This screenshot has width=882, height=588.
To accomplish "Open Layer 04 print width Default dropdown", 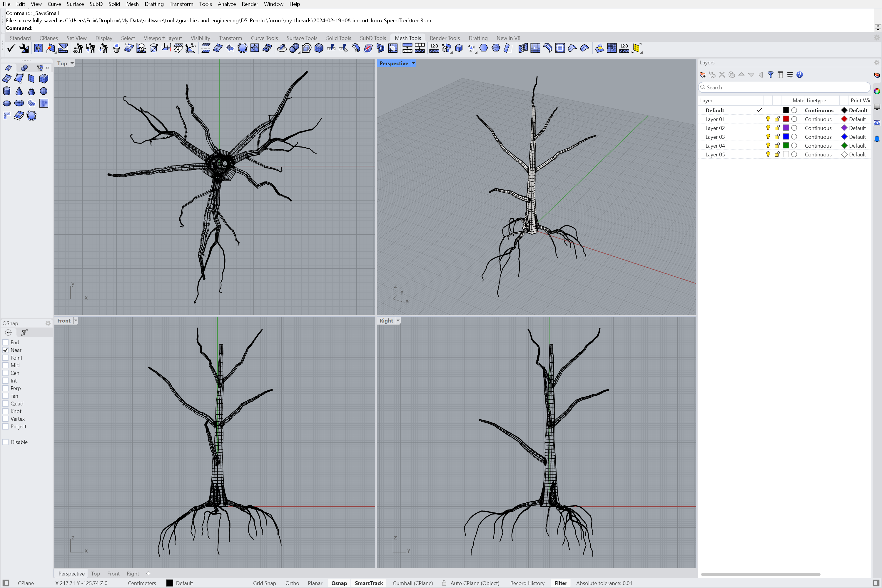I will pos(857,146).
